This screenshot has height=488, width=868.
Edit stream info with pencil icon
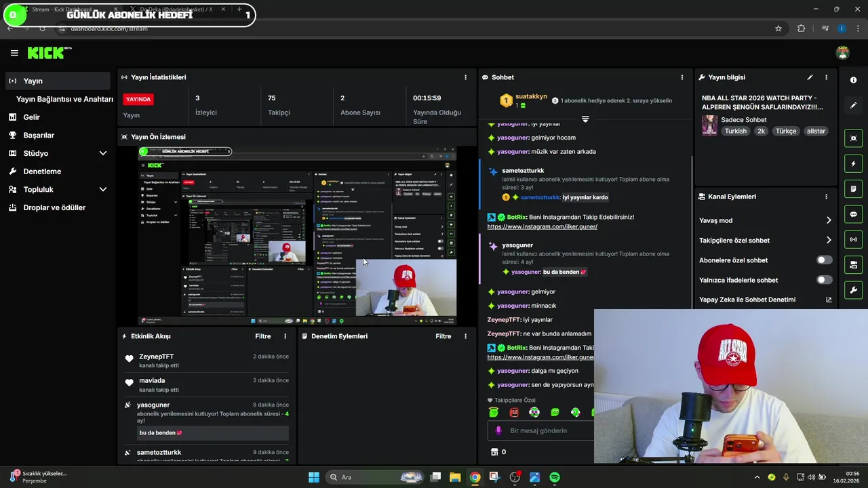(x=810, y=77)
